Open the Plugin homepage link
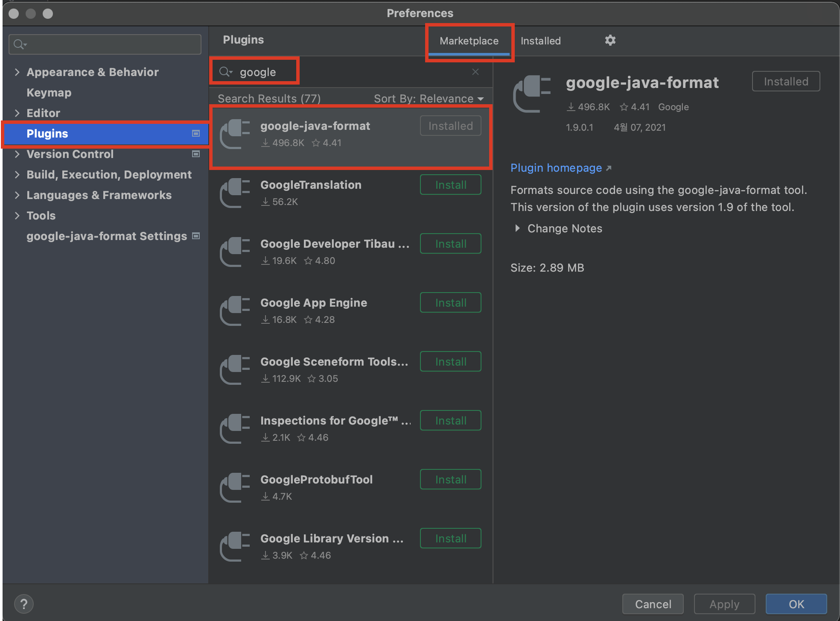 [556, 168]
